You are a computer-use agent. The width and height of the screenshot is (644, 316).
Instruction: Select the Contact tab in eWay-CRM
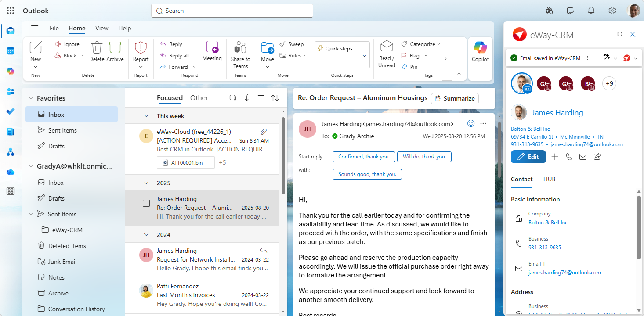(x=522, y=179)
